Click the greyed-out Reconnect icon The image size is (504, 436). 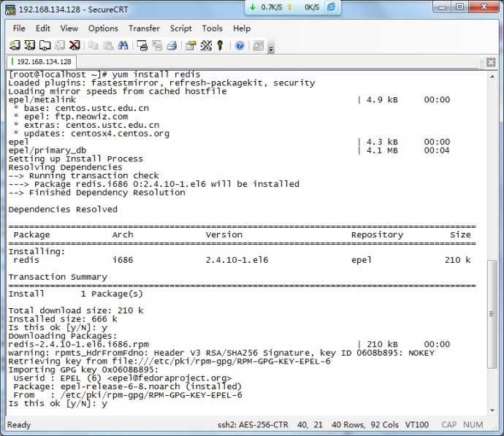click(60, 45)
